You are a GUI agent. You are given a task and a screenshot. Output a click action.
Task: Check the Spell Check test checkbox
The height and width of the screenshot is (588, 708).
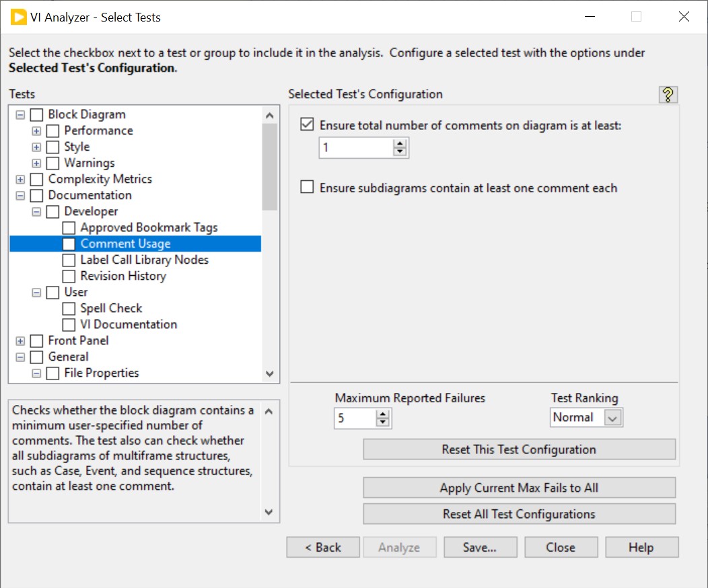pos(69,309)
